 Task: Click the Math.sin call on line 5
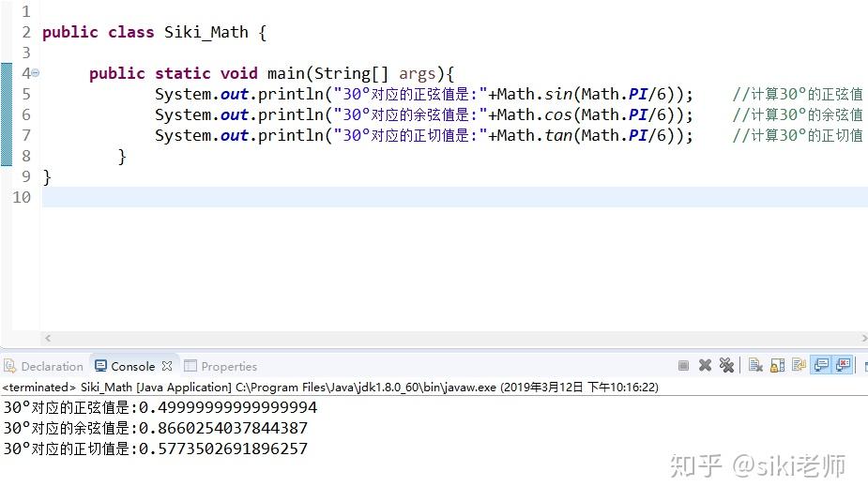coord(534,94)
